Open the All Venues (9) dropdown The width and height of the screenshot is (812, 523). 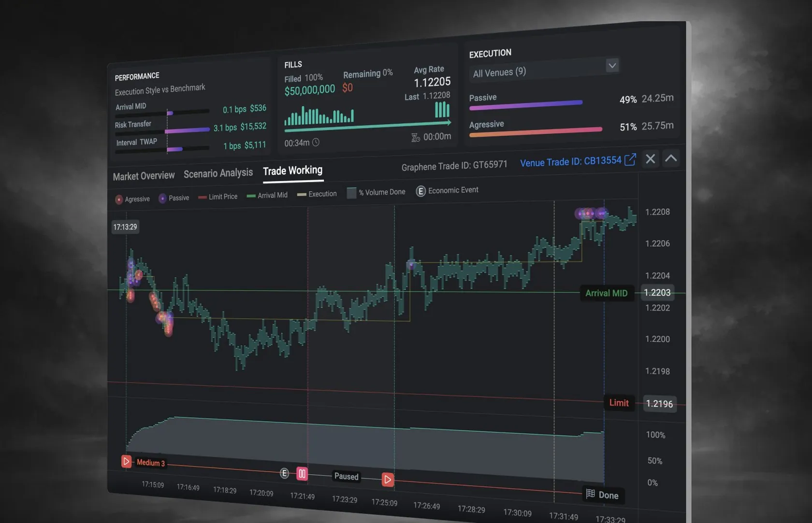(x=544, y=70)
